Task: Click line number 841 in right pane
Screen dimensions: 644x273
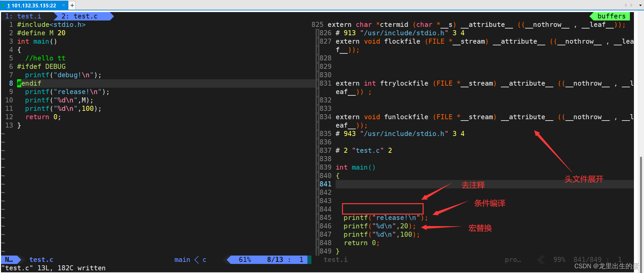Action: (x=326, y=184)
